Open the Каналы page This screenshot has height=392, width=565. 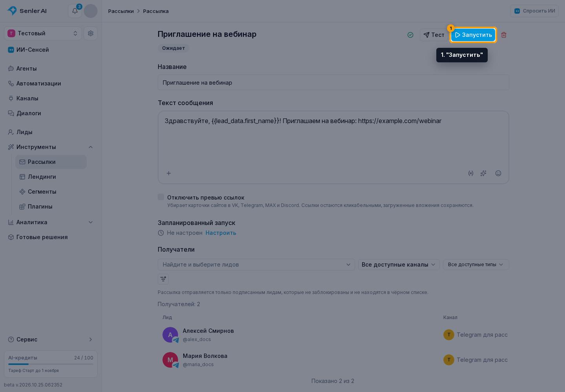pos(51,98)
